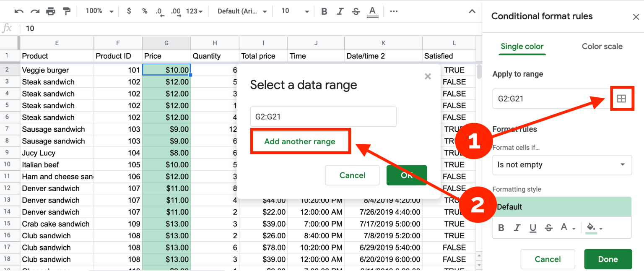
Task: Apply percent format
Action: coord(145,11)
